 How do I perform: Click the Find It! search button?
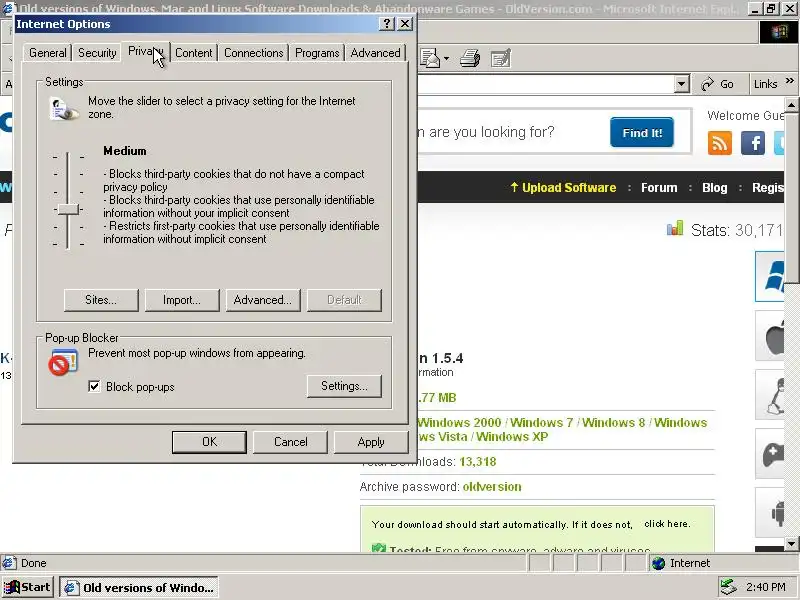tap(642, 133)
